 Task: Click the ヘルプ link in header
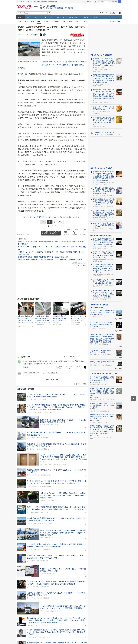coord(94,2)
